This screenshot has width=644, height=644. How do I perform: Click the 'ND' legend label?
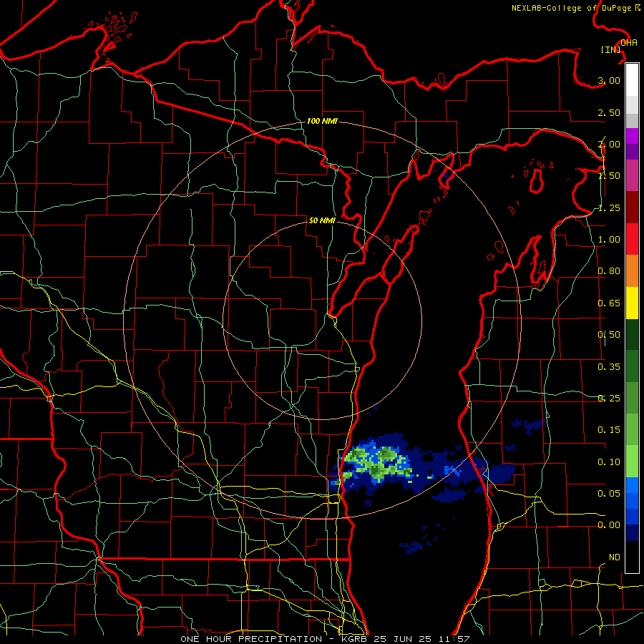pyautogui.click(x=615, y=557)
